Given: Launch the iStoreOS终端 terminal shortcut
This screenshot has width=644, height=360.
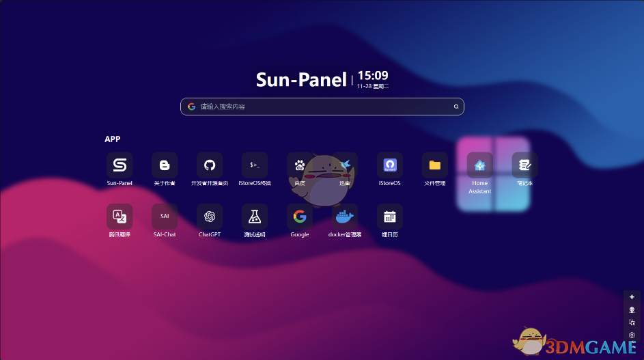Looking at the screenshot, I should pyautogui.click(x=255, y=165).
